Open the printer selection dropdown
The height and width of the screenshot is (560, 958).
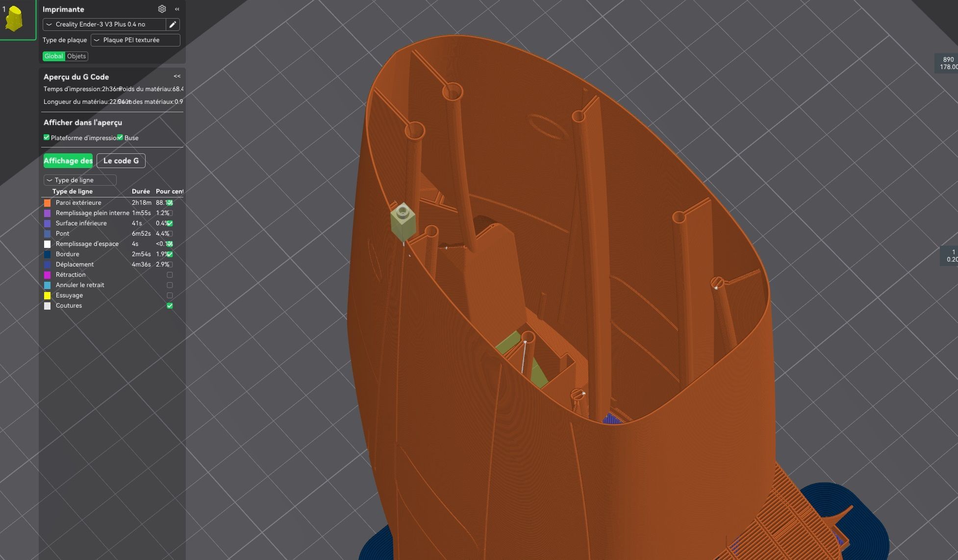pos(104,24)
